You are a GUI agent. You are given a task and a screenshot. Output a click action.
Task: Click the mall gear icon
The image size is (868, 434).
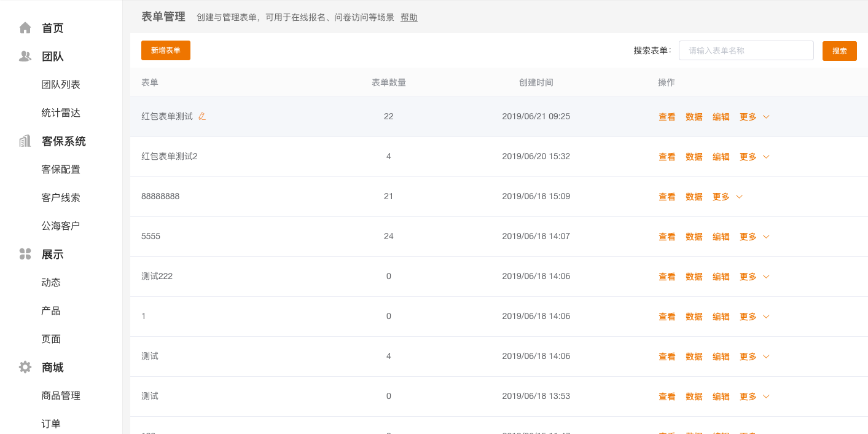[25, 368]
